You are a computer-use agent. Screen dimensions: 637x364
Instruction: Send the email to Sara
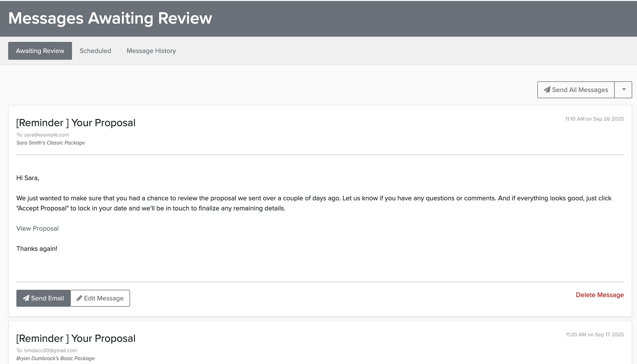[43, 298]
